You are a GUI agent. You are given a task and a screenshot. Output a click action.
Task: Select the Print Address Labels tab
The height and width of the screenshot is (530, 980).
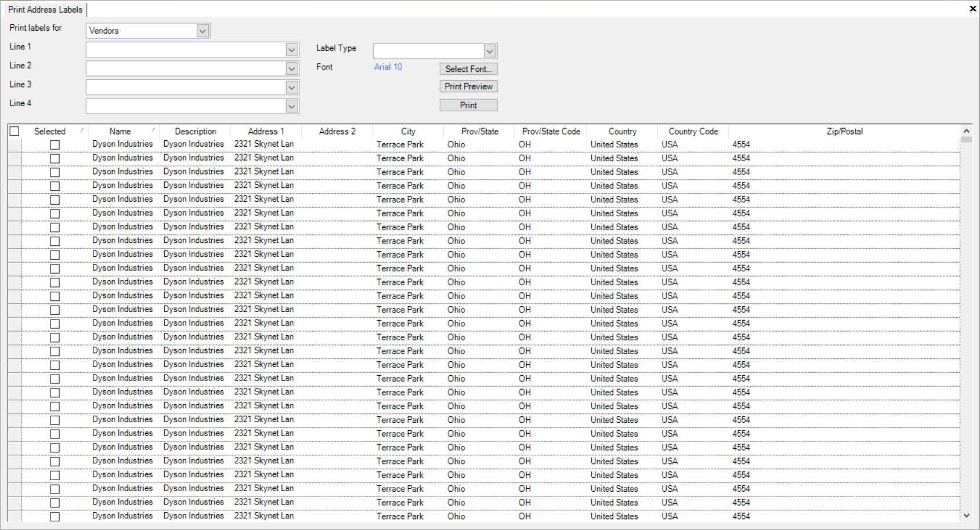click(x=45, y=9)
